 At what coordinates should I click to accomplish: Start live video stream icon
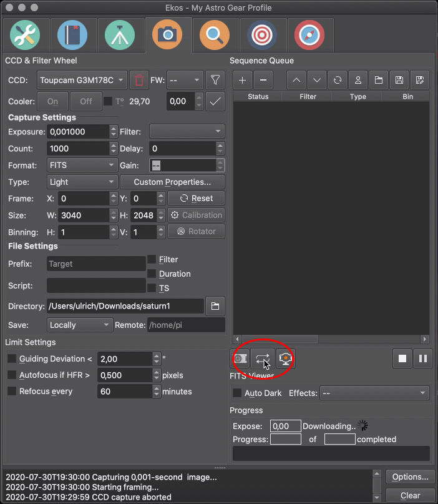286,358
